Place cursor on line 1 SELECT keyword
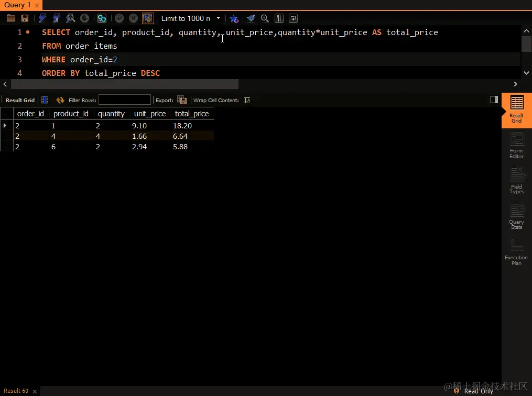This screenshot has height=396, width=532. point(56,32)
